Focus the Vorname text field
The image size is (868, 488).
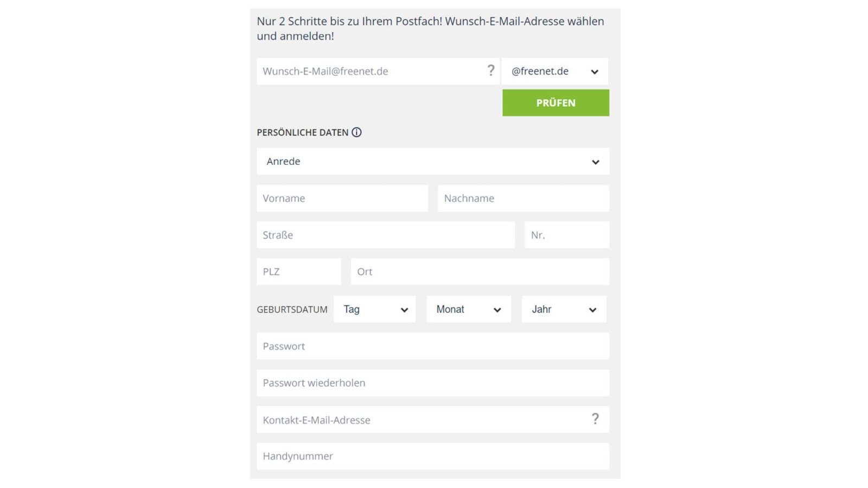342,198
